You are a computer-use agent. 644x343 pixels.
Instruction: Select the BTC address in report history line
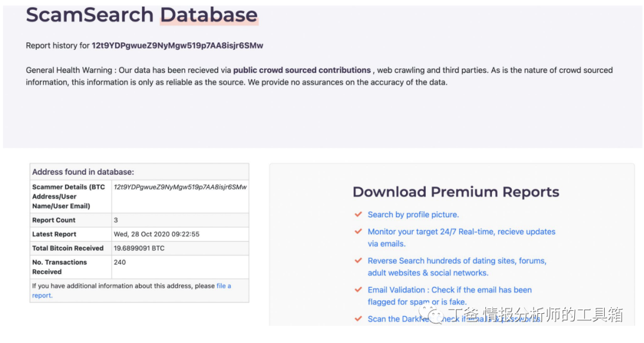(x=178, y=45)
